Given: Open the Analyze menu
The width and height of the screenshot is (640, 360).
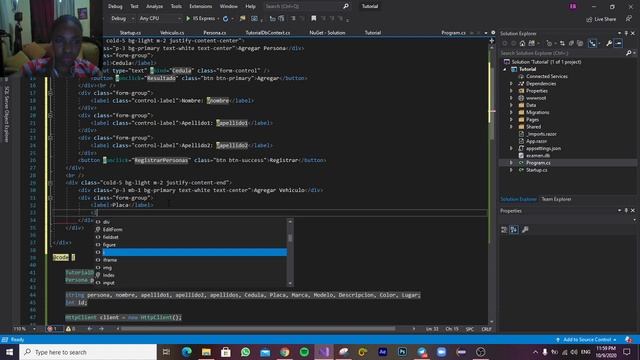Looking at the screenshot, I should tap(154, 6).
